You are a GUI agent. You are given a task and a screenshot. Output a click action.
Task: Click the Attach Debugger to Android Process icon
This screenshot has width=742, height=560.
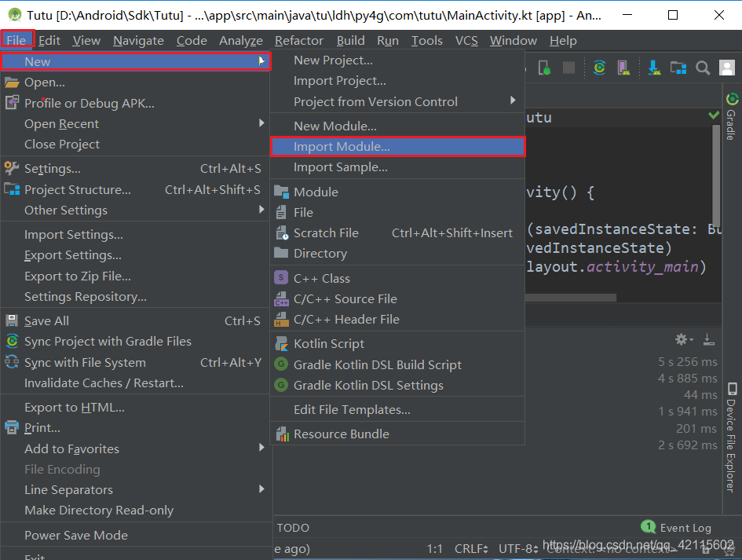pos(544,68)
